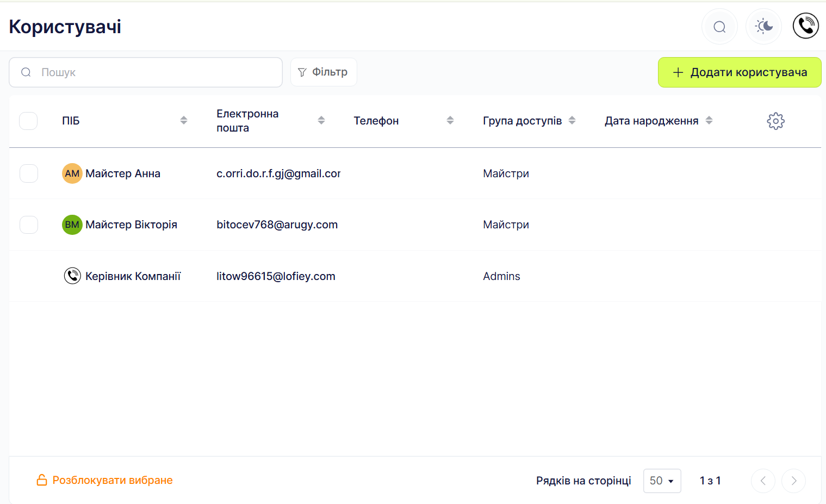The width and height of the screenshot is (826, 504).
Task: Open table column settings gear
Action: (x=775, y=121)
